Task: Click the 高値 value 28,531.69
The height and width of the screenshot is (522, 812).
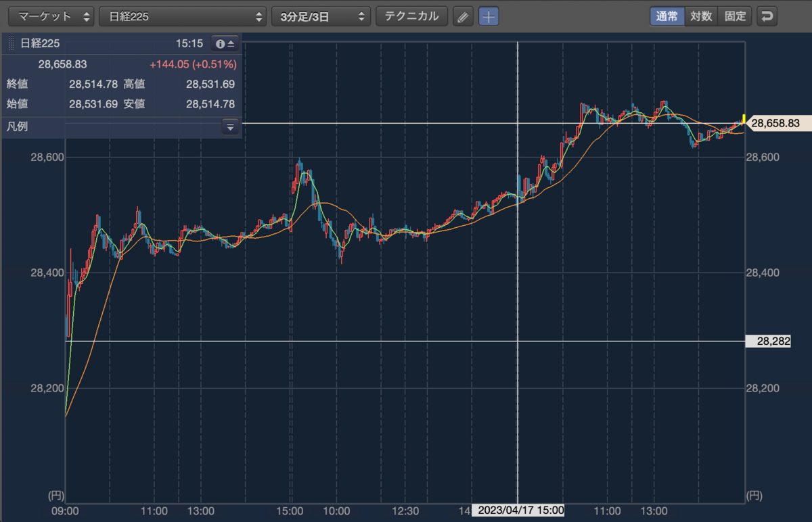Action: tap(210, 84)
